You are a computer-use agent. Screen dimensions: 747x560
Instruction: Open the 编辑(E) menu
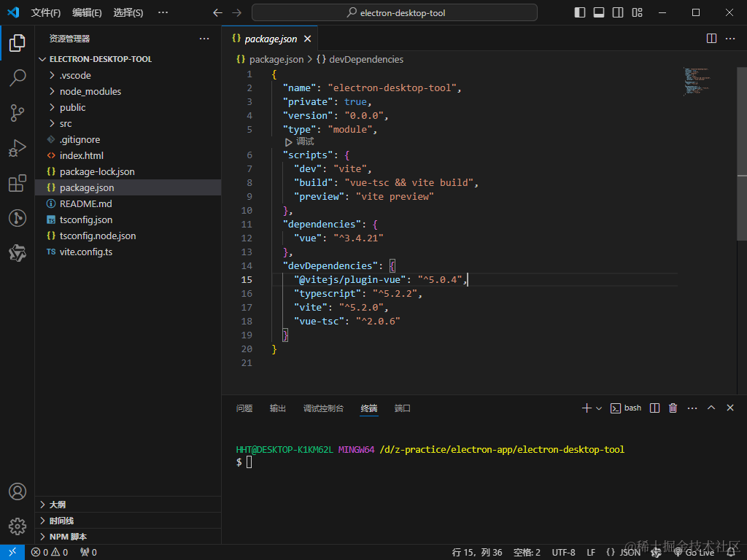pyautogui.click(x=87, y=12)
